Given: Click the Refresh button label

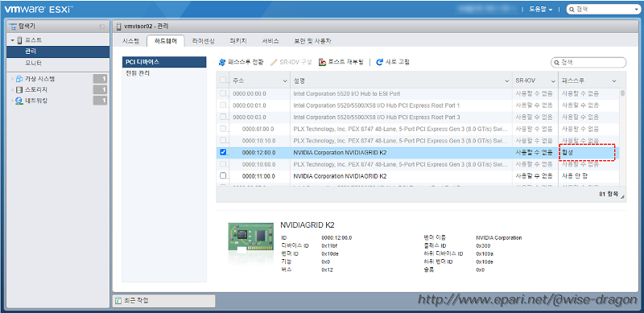Looking at the screenshot, I should click(x=397, y=62).
